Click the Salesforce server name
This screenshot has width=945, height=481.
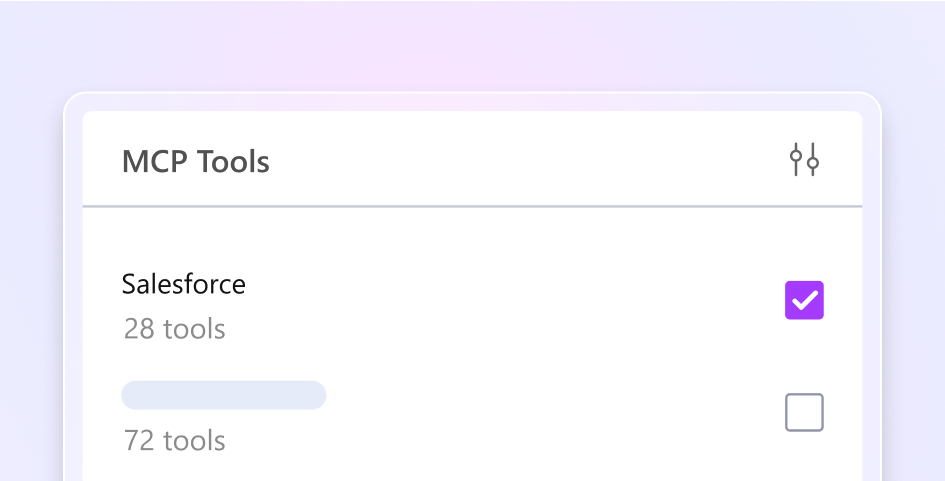coord(183,284)
